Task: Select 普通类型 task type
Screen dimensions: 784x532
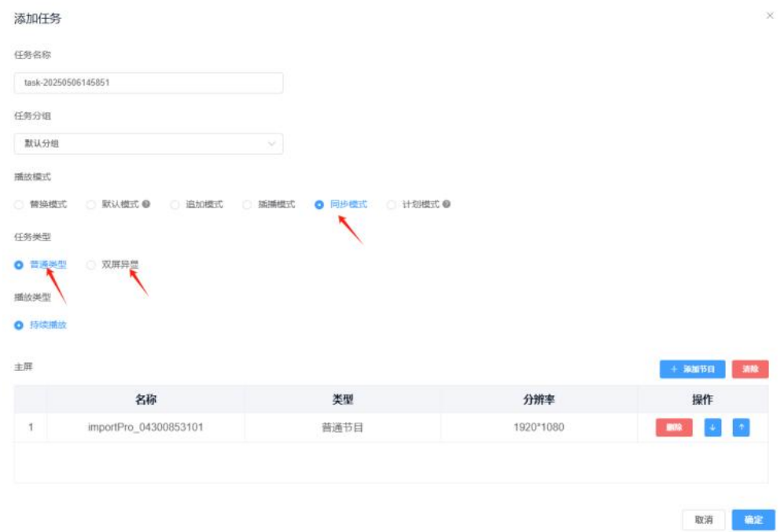Action: [x=20, y=265]
